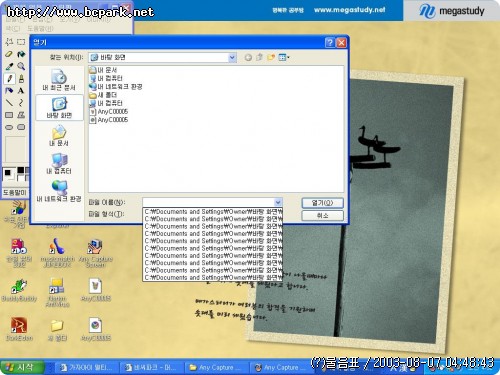Select the Any Capture Screen desktop shortcut

(95, 253)
